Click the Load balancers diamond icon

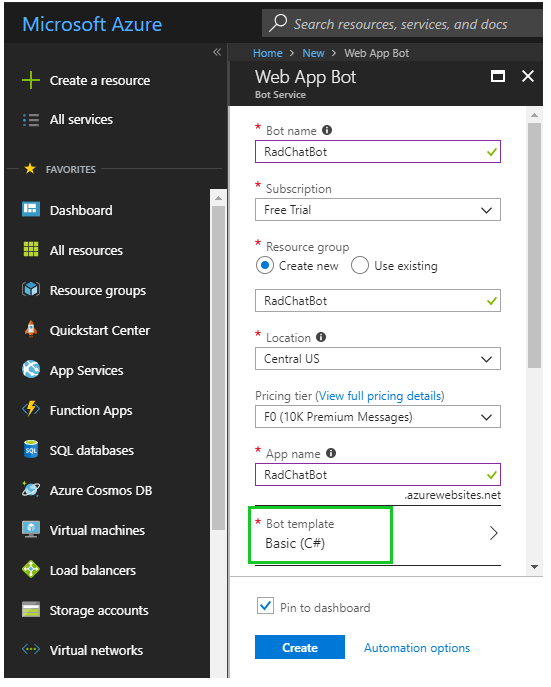coord(31,569)
